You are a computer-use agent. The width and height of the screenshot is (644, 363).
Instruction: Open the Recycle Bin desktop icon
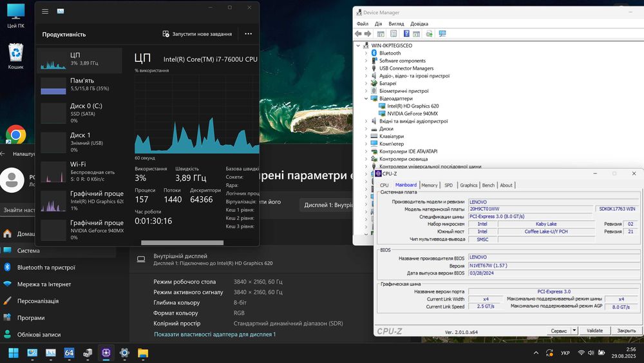tap(15, 54)
